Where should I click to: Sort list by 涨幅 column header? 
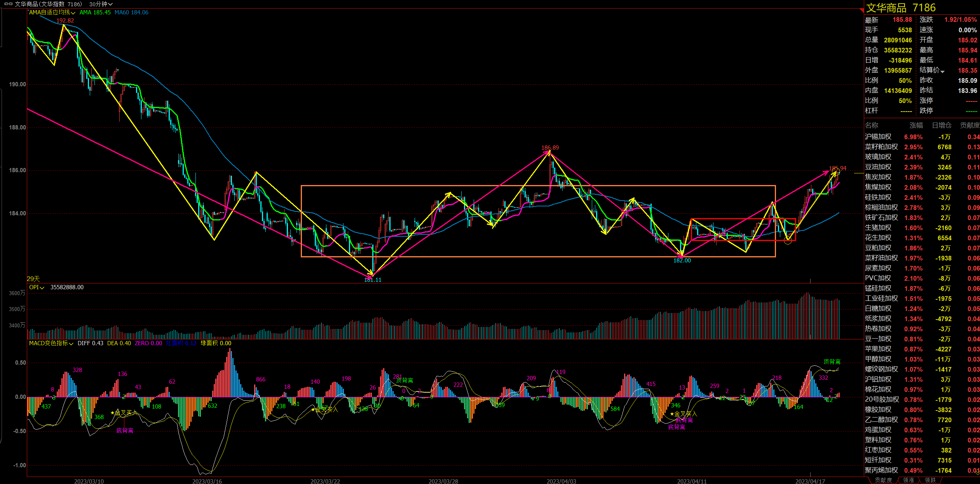click(x=916, y=125)
